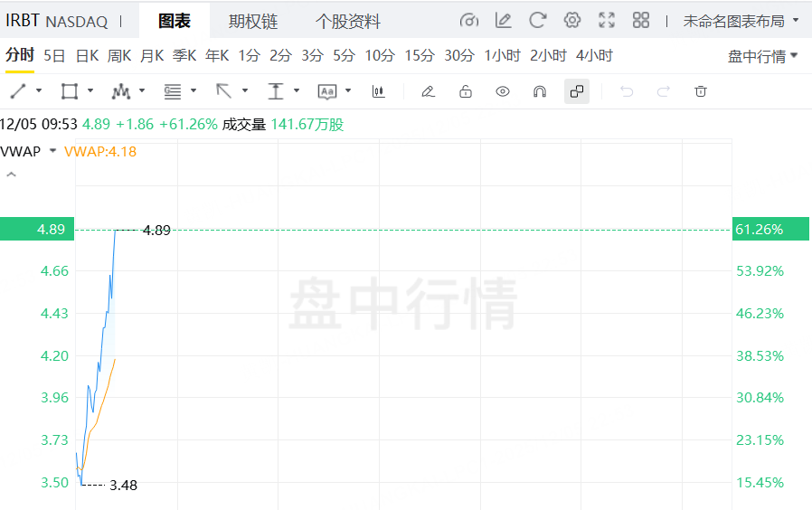The image size is (812, 510).
Task: Toggle magnet snap mode
Action: pos(540,91)
